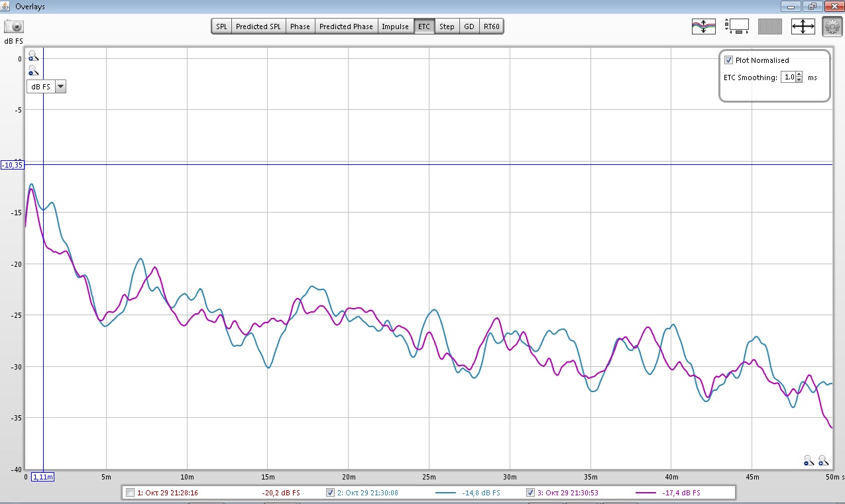Toggle the graph controls gear icon
Screen dimensions: 845x504
click(x=832, y=26)
